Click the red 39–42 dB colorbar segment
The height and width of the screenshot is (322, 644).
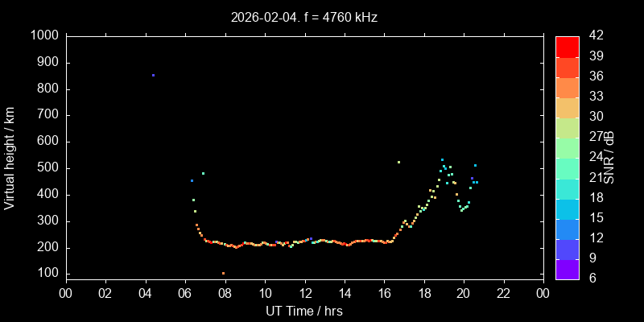568,47
